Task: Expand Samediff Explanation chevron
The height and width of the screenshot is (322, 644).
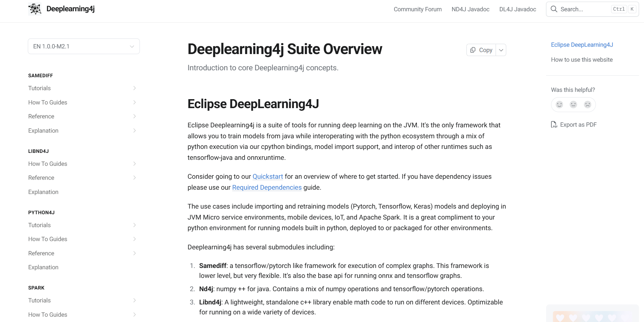Action: pyautogui.click(x=134, y=131)
